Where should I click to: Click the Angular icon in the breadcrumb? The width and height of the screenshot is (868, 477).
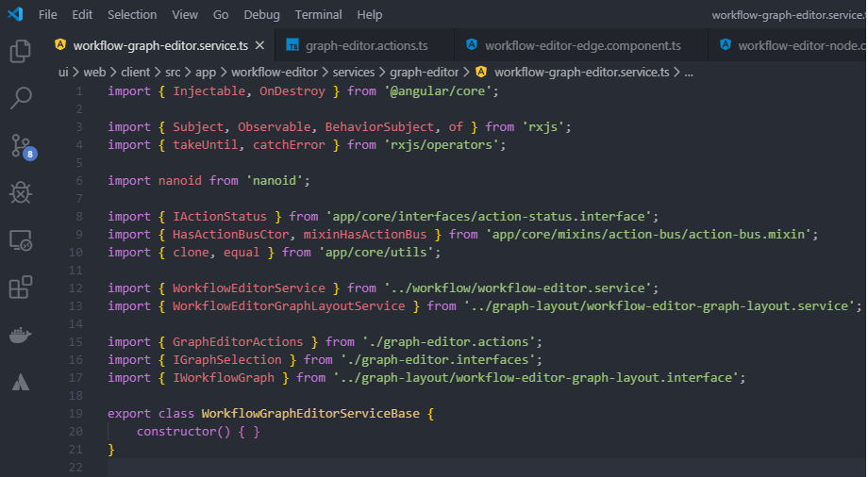point(481,72)
